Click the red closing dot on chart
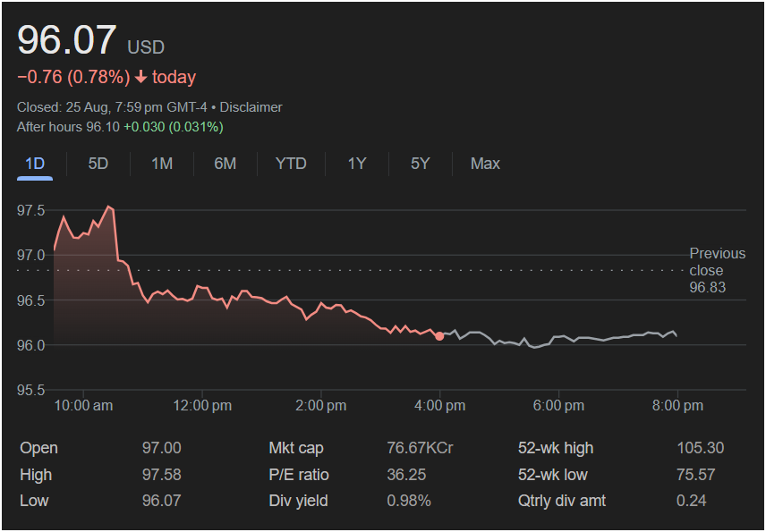 coord(439,336)
